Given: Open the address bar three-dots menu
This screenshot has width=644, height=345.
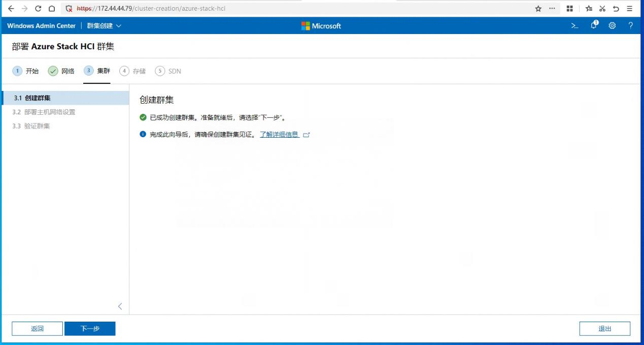Looking at the screenshot, I should click(552, 9).
